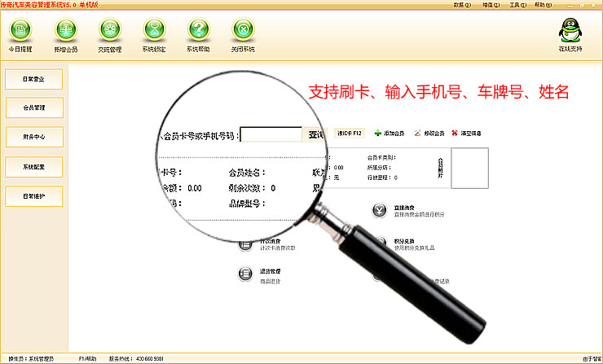Open the 今日提醒 toolbar icon
Image resolution: width=603 pixels, height=364 pixels.
coord(20,29)
